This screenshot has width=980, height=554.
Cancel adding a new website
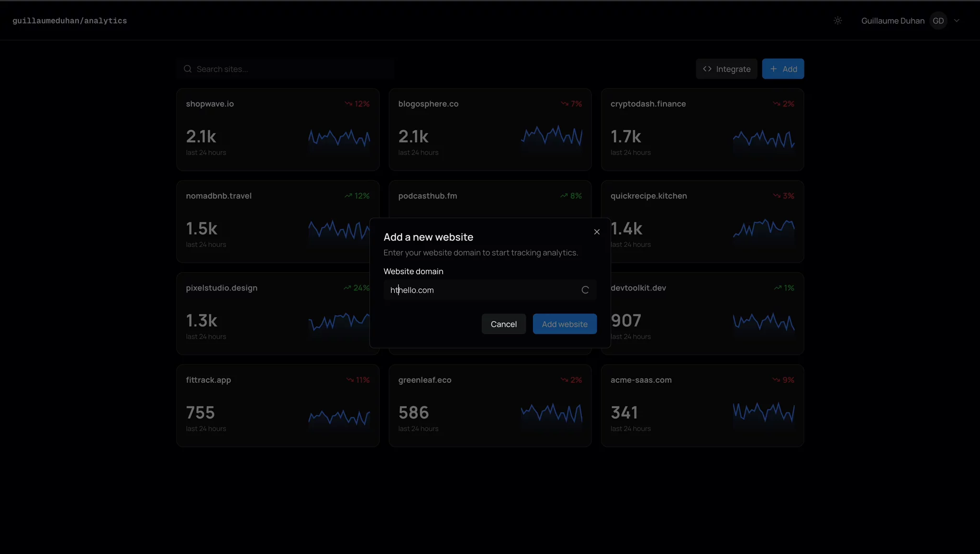(503, 324)
